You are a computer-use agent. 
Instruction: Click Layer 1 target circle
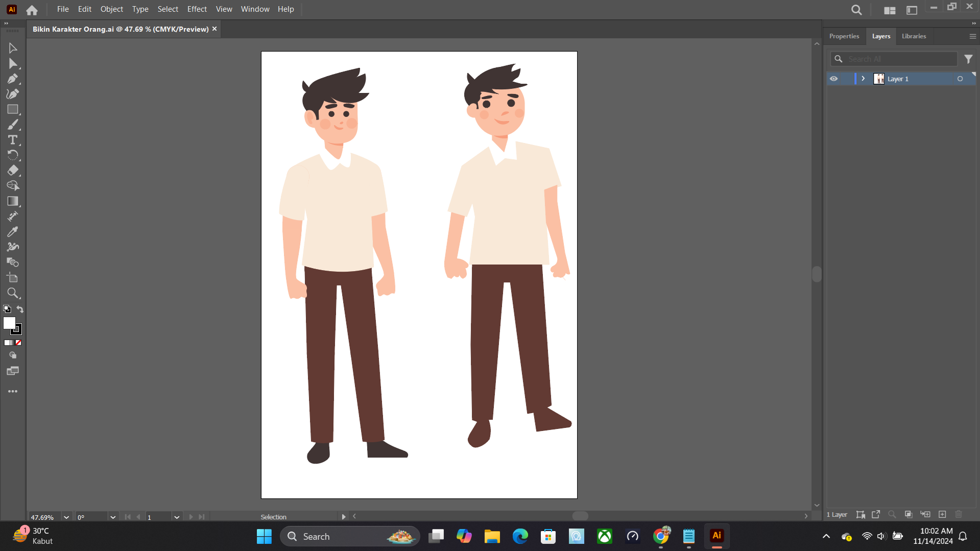click(960, 79)
